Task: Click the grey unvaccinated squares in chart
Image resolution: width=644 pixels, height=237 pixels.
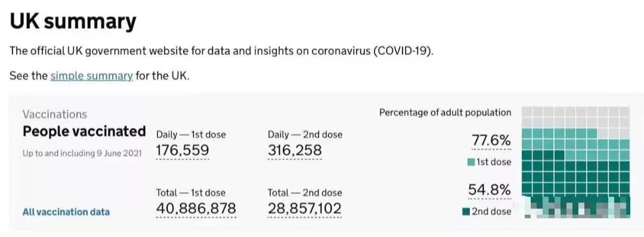Action: pyautogui.click(x=575, y=117)
